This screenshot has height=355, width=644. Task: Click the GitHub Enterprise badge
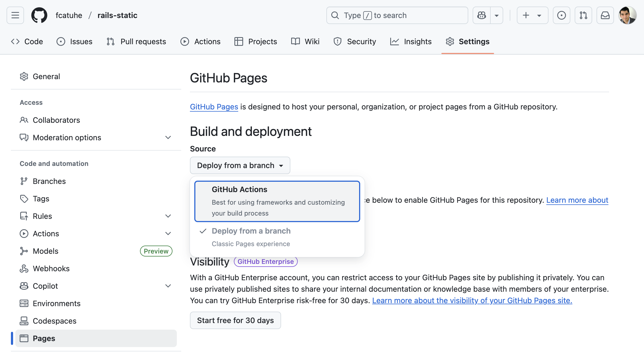[x=266, y=261]
